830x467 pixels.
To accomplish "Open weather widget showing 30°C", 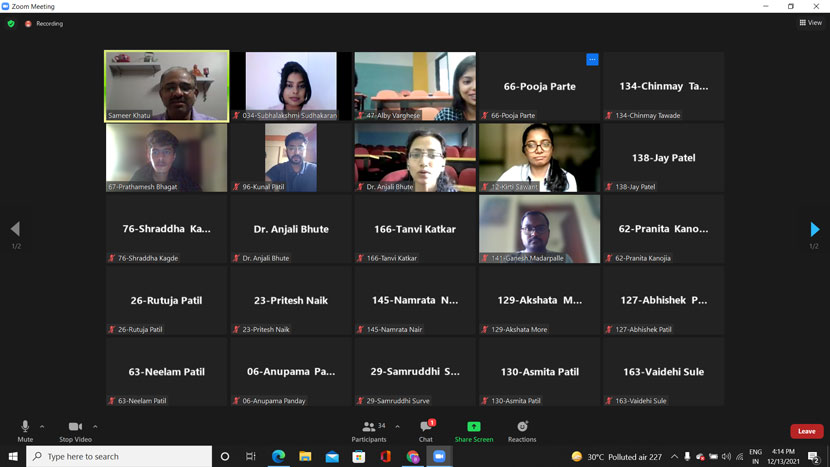I will click(x=617, y=456).
